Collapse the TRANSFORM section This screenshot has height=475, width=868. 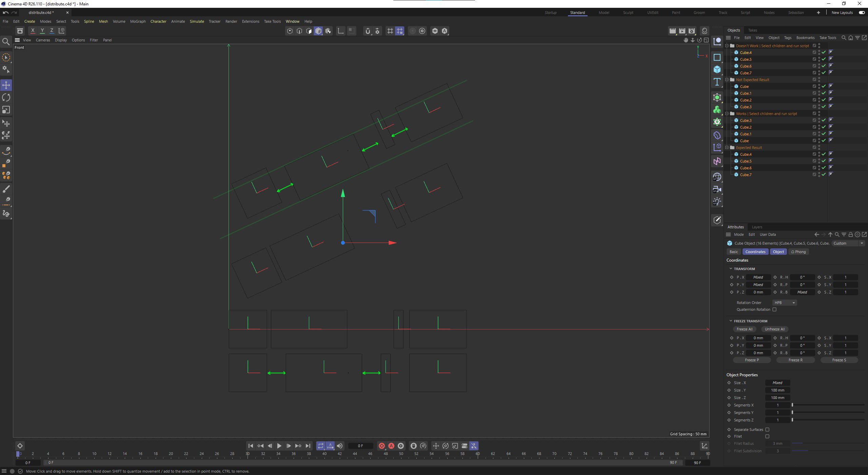point(731,269)
